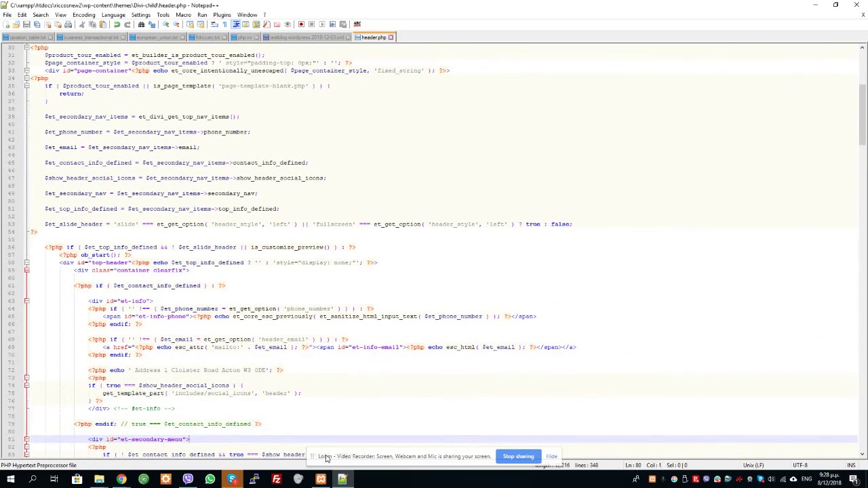Viewport: 868px width, 488px height.
Task: Switch to the php.ini tab
Action: tap(245, 37)
